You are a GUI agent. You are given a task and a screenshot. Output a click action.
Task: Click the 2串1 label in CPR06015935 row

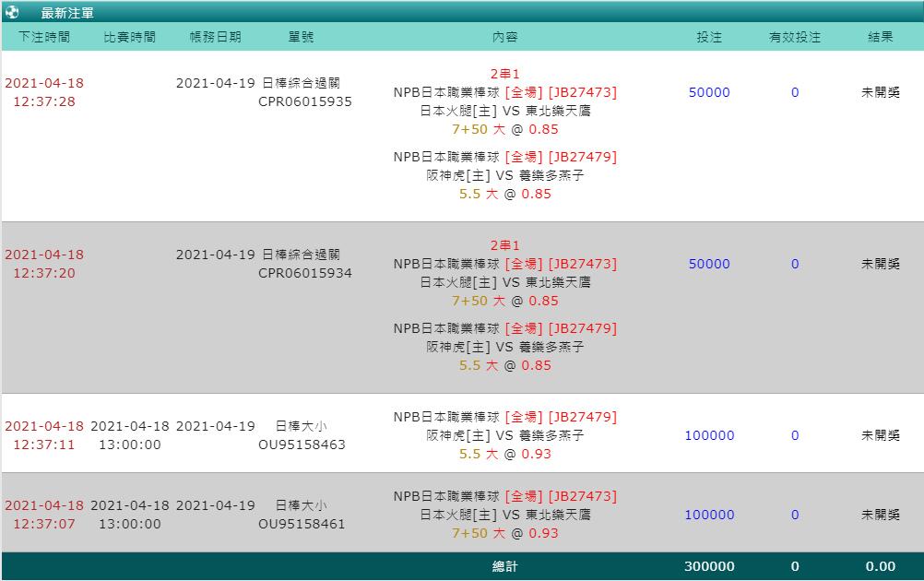pos(505,74)
